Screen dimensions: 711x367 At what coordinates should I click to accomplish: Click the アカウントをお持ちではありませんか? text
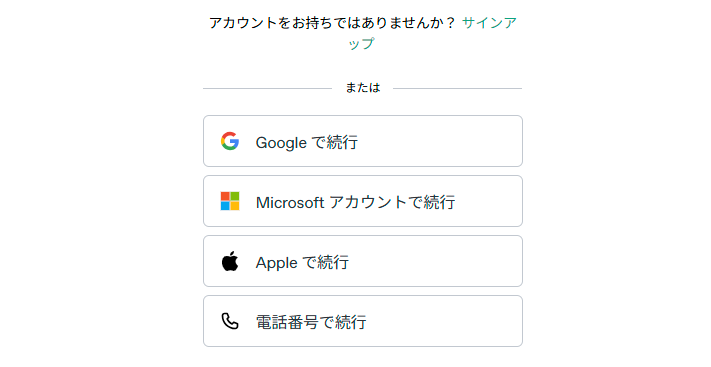click(332, 23)
